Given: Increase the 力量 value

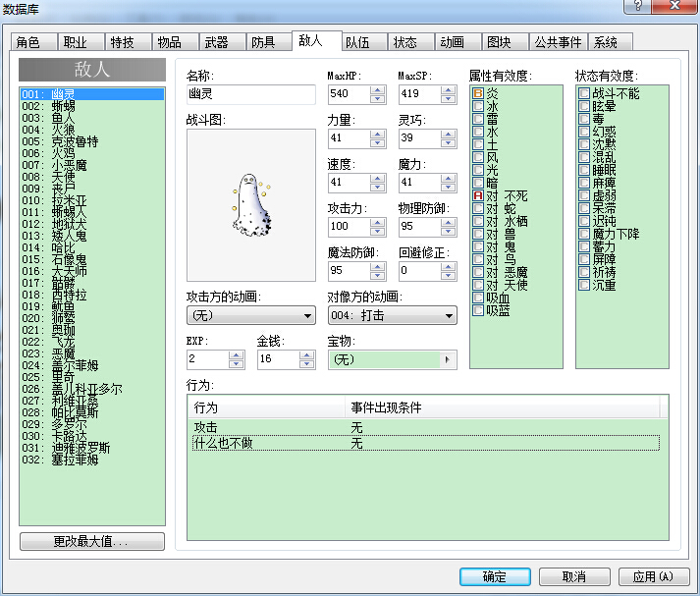Looking at the screenshot, I should pos(378,134).
